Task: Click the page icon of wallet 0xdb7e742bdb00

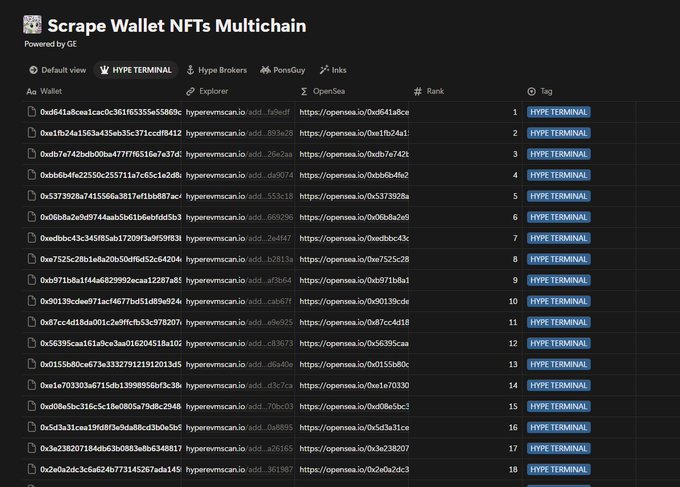Action: (32, 154)
